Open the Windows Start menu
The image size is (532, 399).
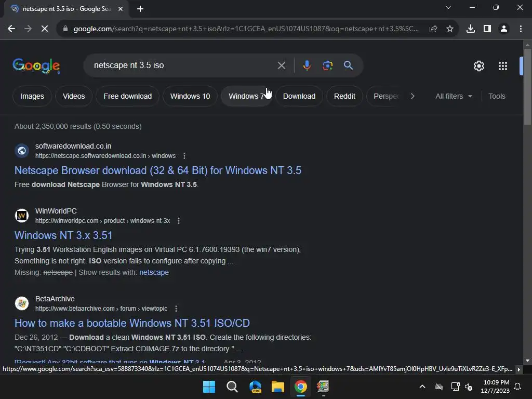[209, 387]
